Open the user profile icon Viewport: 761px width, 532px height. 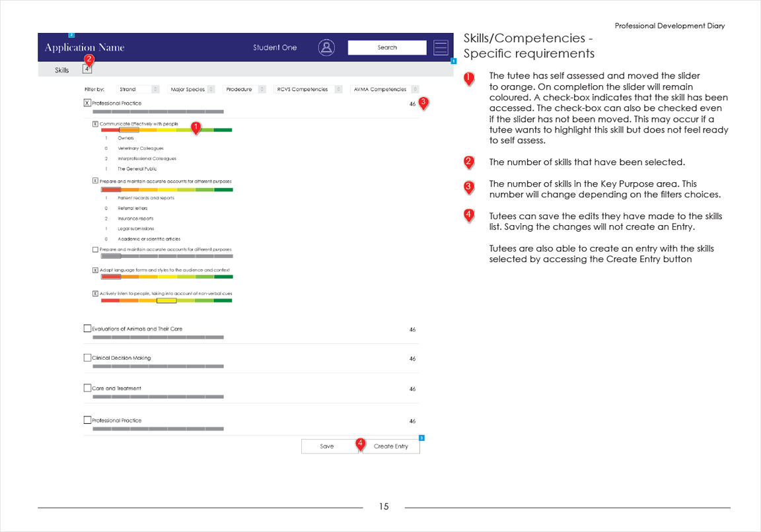click(x=326, y=48)
